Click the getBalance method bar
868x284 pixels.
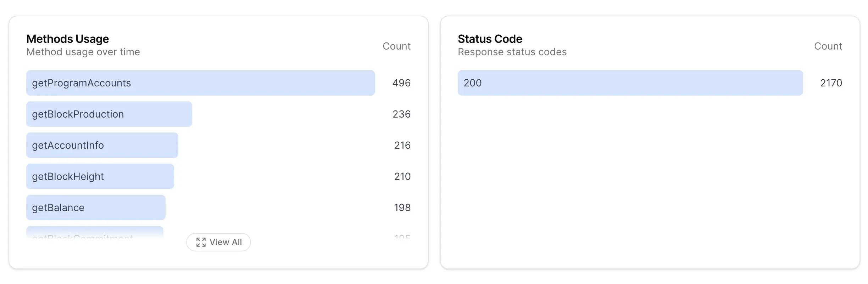pyautogui.click(x=96, y=208)
